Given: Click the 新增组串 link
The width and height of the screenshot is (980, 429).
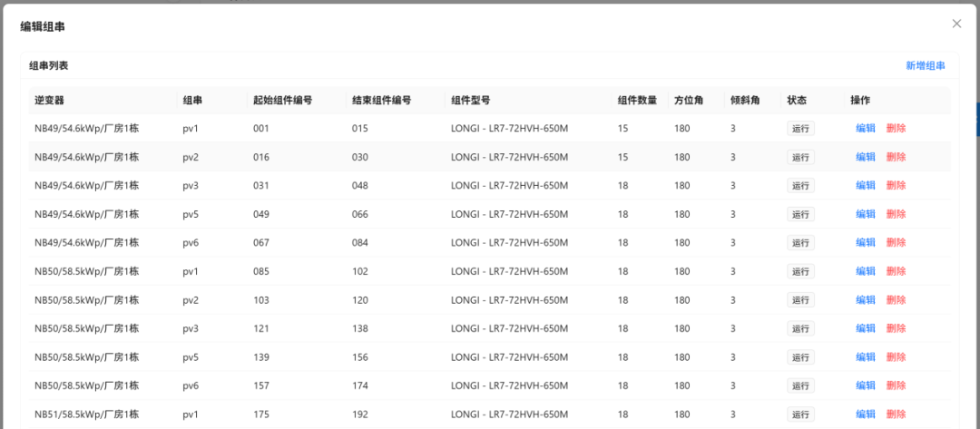Looking at the screenshot, I should tap(925, 66).
